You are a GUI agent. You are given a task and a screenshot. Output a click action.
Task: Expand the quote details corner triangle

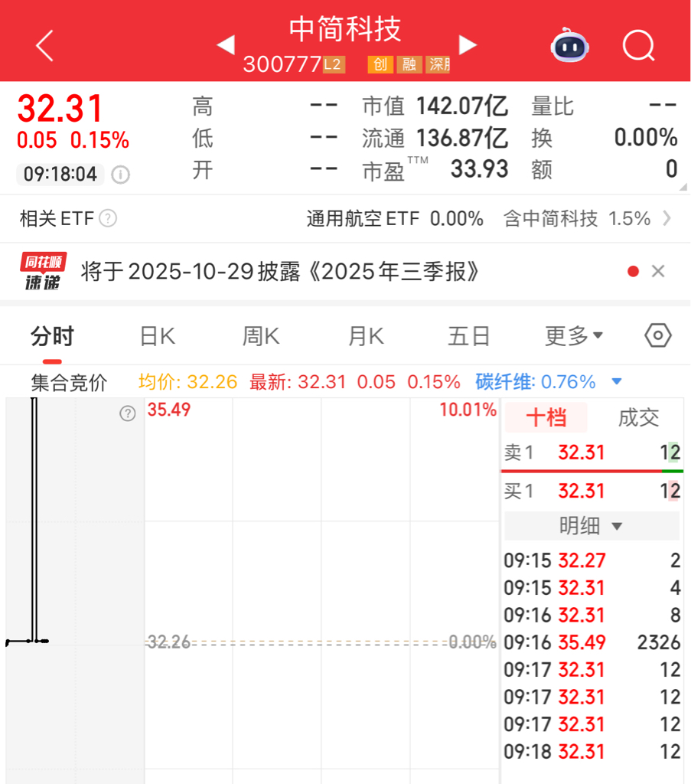(x=683, y=187)
